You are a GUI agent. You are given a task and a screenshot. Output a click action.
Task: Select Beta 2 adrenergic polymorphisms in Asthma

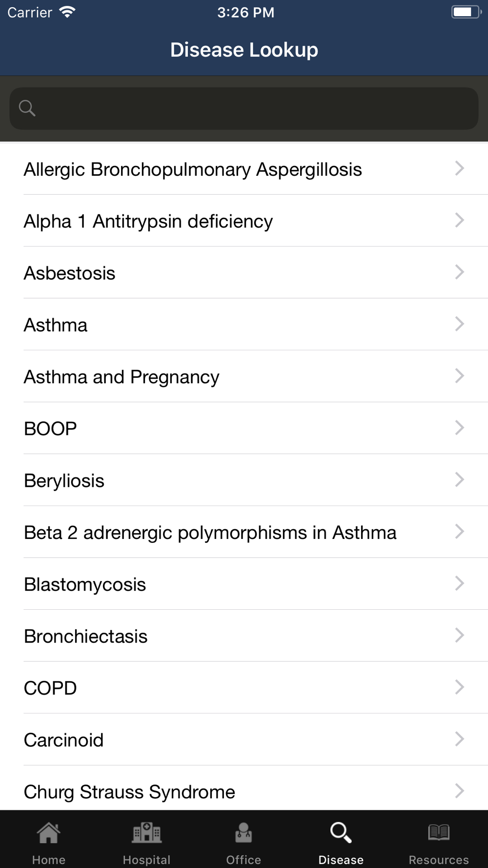(x=210, y=533)
